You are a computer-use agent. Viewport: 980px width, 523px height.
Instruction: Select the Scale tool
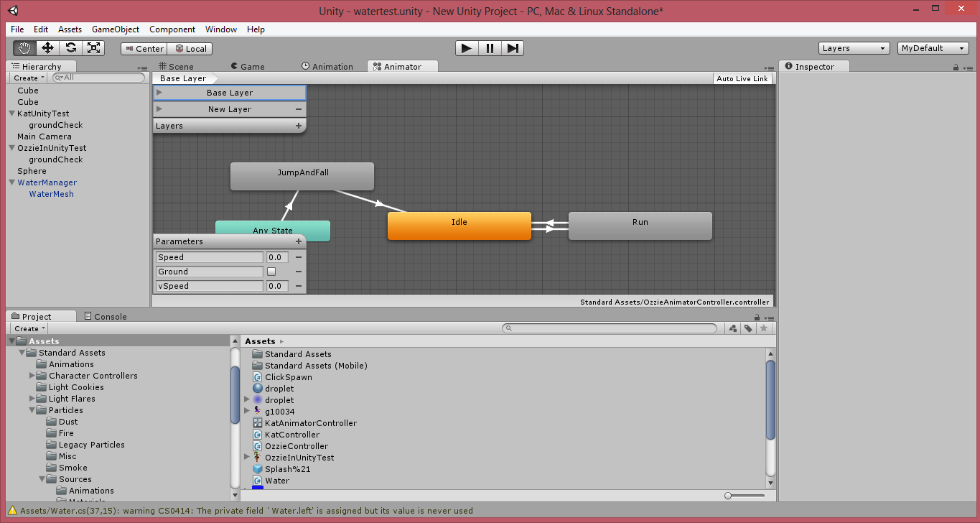pyautogui.click(x=93, y=48)
